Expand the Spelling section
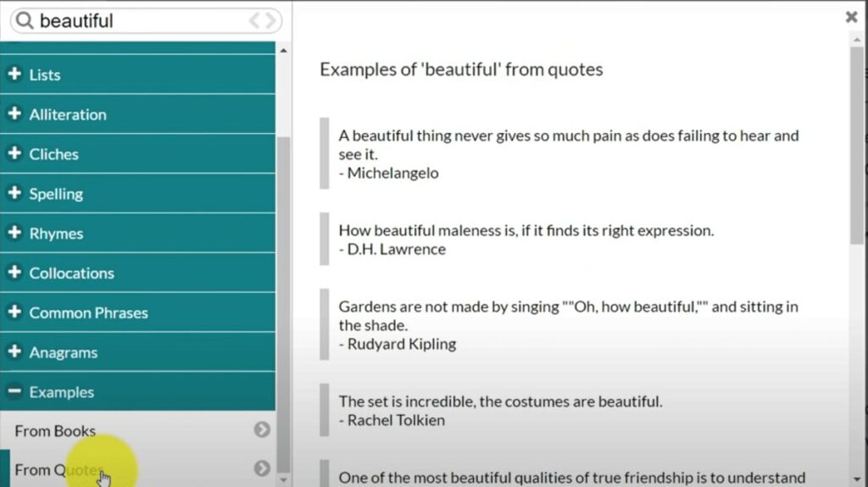This screenshot has width=868, height=487. (x=137, y=194)
